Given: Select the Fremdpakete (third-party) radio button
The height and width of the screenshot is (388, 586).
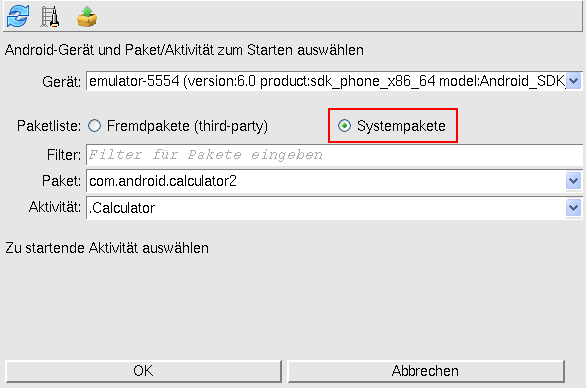Looking at the screenshot, I should (x=95, y=126).
